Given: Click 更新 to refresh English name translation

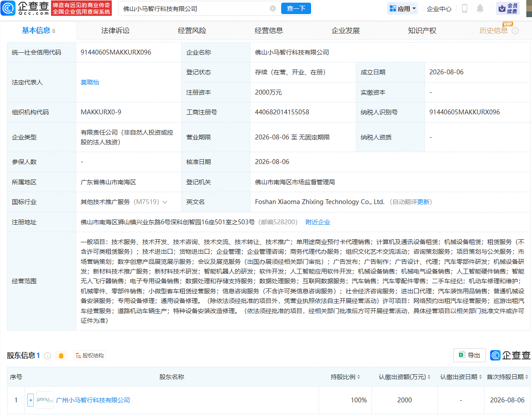Looking at the screenshot, I should [x=423, y=202].
